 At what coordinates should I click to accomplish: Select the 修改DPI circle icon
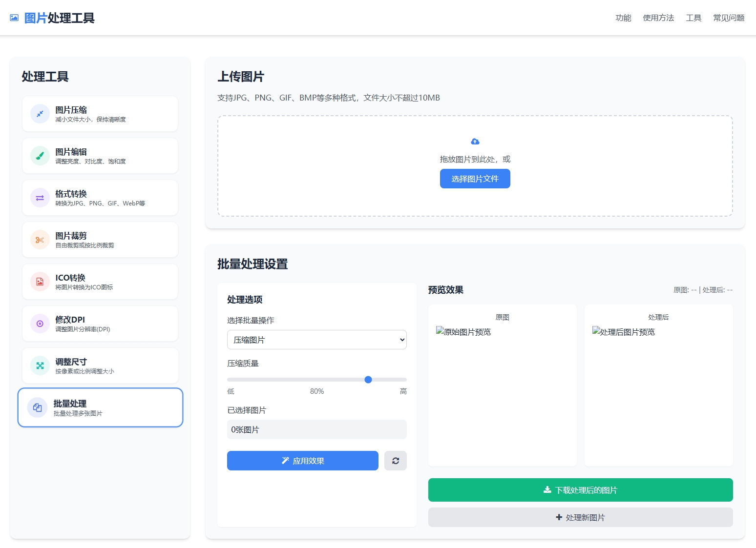click(x=40, y=324)
